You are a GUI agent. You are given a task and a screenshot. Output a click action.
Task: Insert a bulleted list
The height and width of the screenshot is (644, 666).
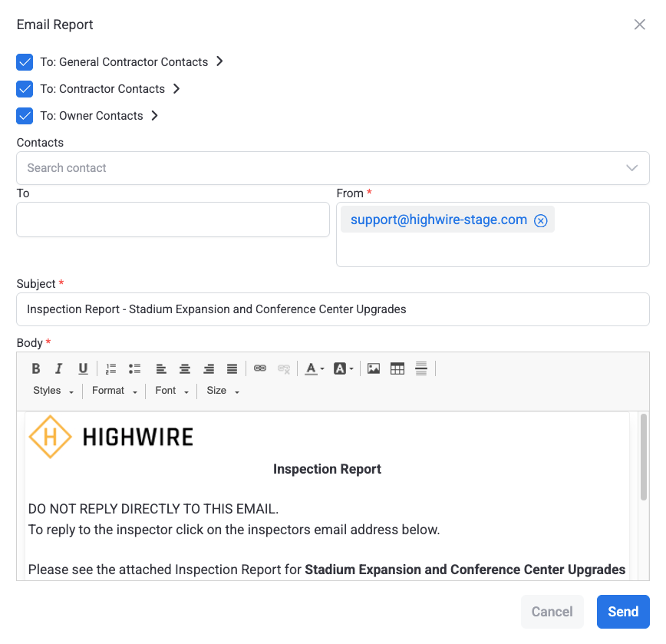click(135, 368)
